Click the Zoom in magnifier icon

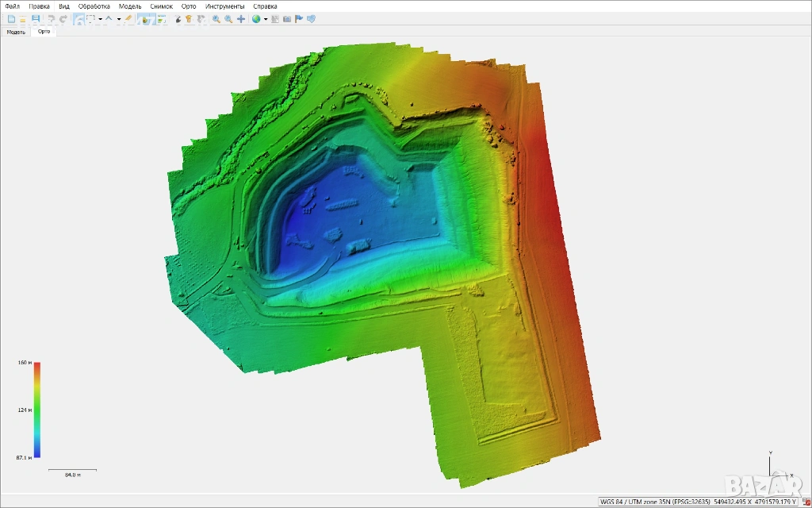[x=216, y=19]
